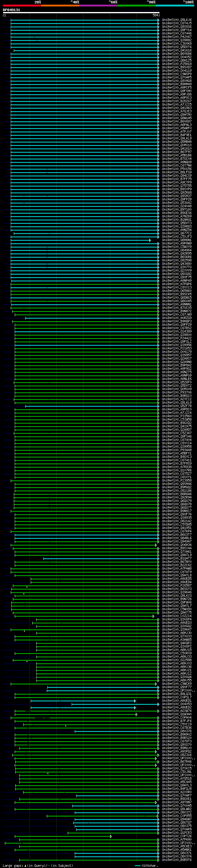
Task: Select the UniRef100_A7Q518 label
Action: tap(176, 778)
